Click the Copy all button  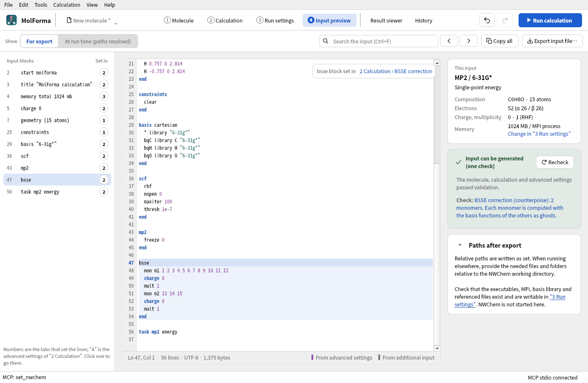pos(499,41)
